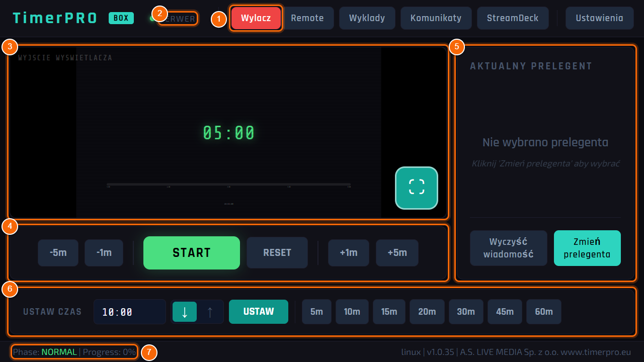Image resolution: width=644 pixels, height=362 pixels.
Task: Click the 05:00 display preview timer
Action: click(229, 133)
